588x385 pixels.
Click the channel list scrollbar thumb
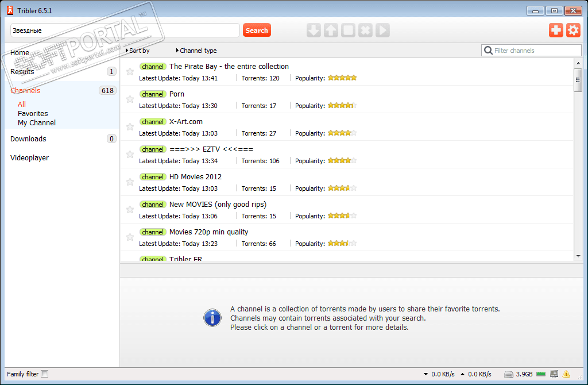coord(578,80)
